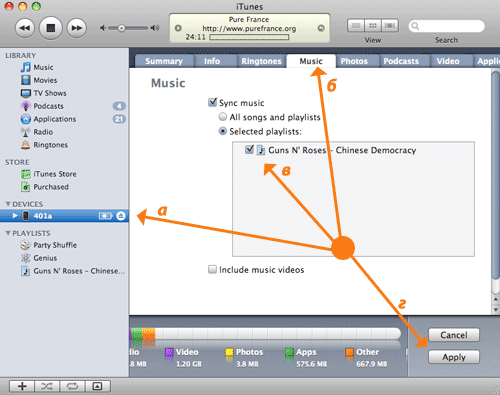Click the 401a battery indicator icon
Screen dimensions: 500x395
[106, 216]
